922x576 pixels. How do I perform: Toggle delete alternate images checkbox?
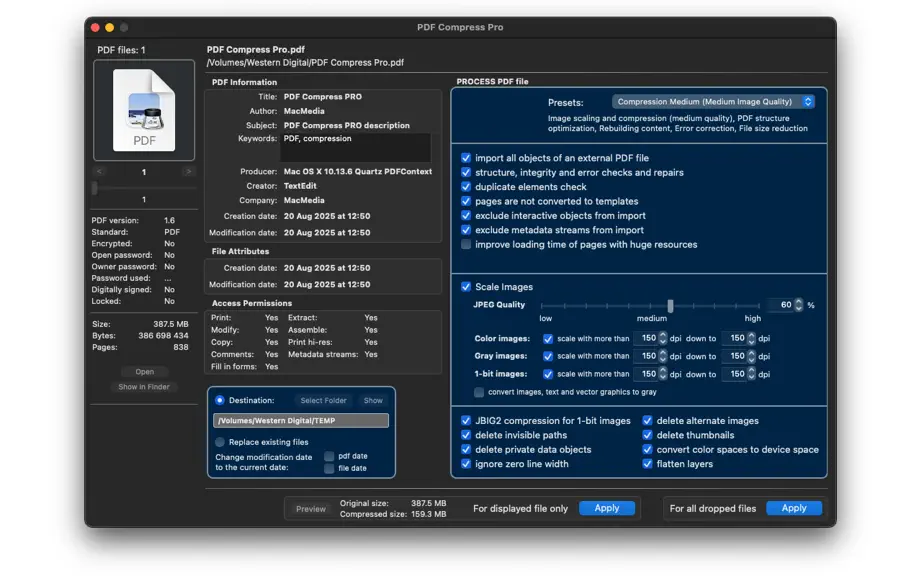point(647,421)
